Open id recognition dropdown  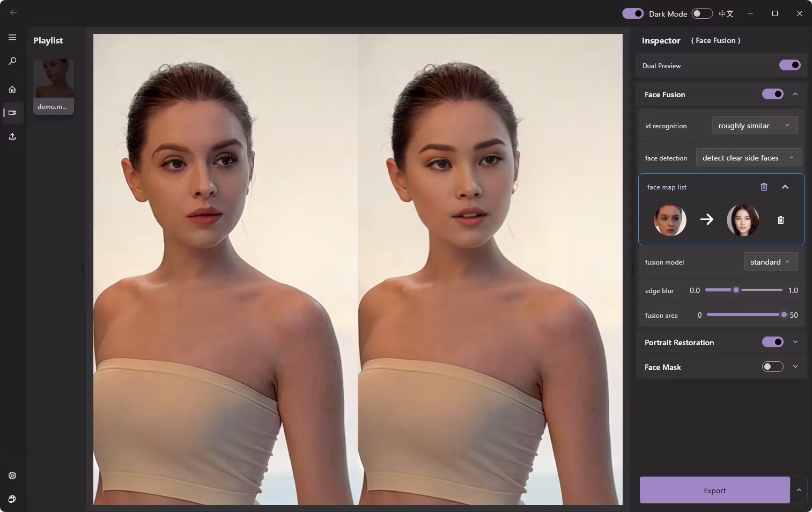tap(755, 125)
